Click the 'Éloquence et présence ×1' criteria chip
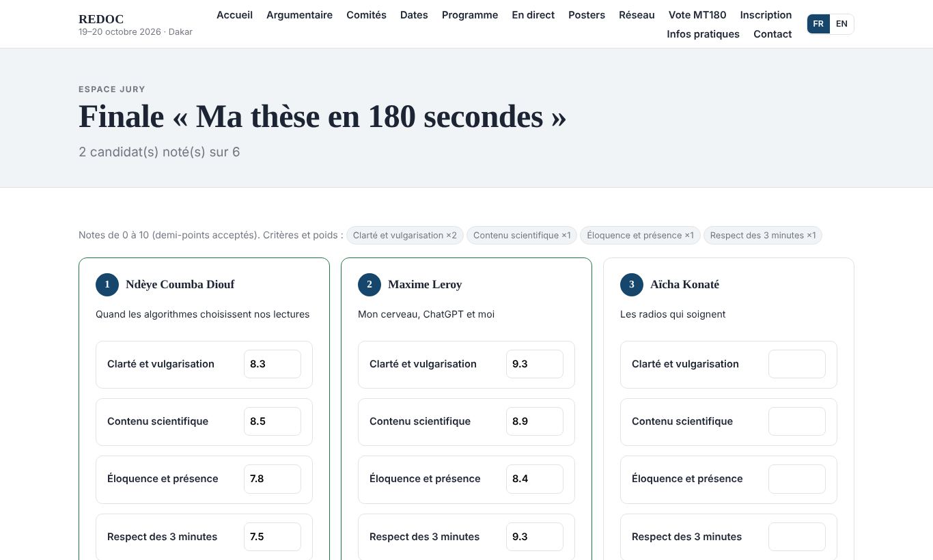The height and width of the screenshot is (560, 933). (x=640, y=236)
